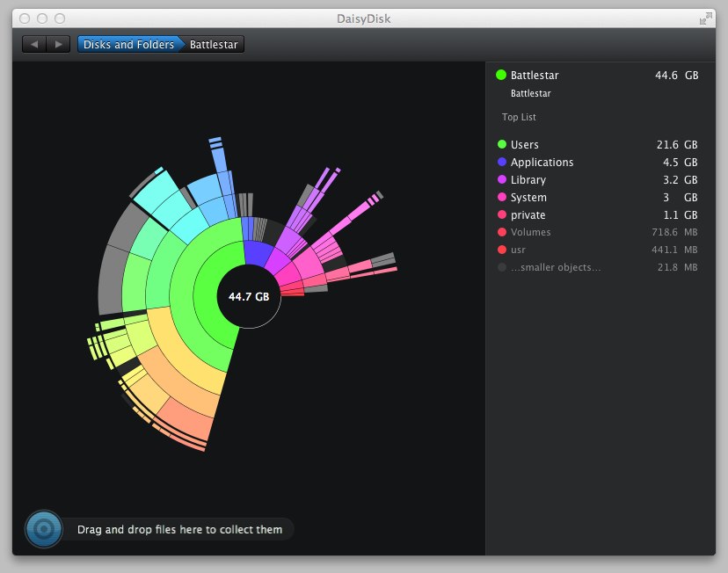Click the Battlestar disk name in the header
Screen dimensions: 728x573
pos(535,76)
